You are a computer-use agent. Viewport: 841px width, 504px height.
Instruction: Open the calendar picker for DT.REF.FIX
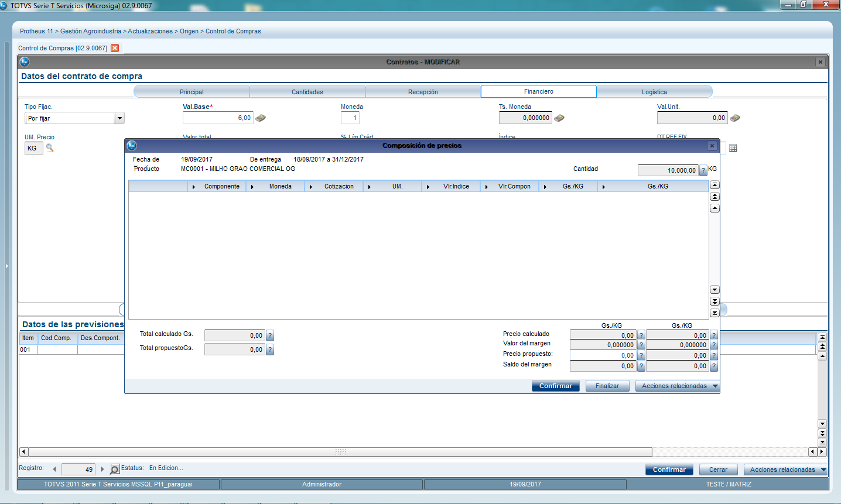click(x=733, y=148)
